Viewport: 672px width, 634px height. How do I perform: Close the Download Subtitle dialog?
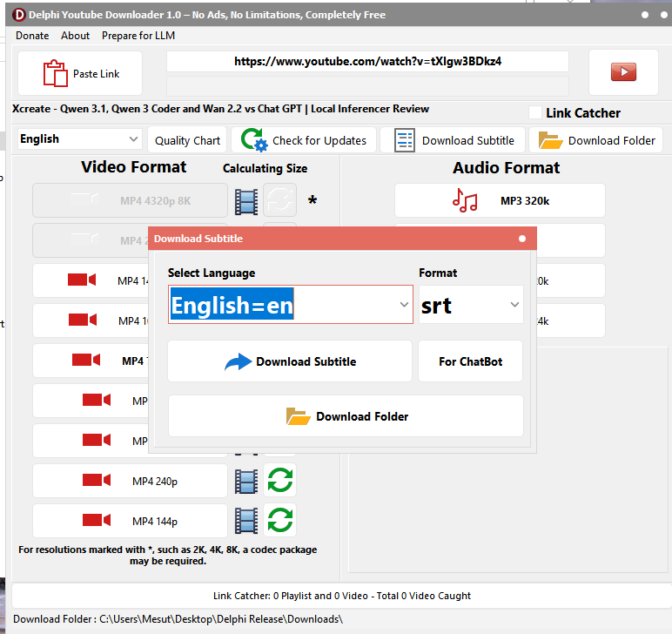click(x=522, y=239)
